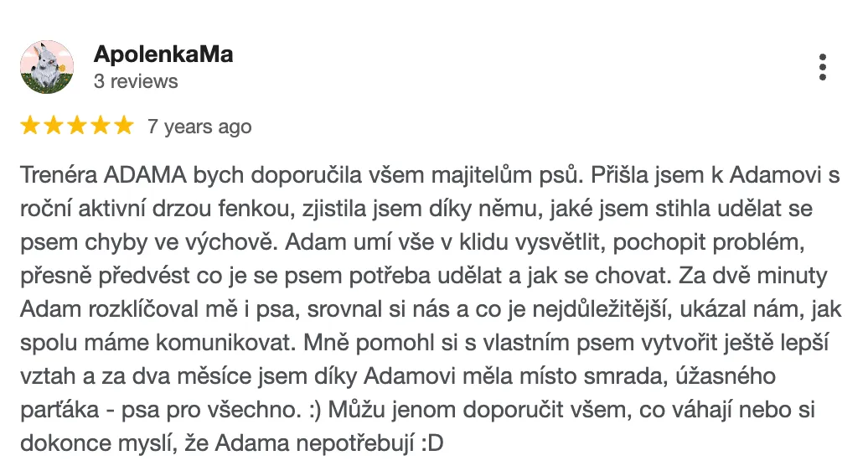The height and width of the screenshot is (471, 868).
Task: Select the third yellow rating star
Action: [x=77, y=126]
